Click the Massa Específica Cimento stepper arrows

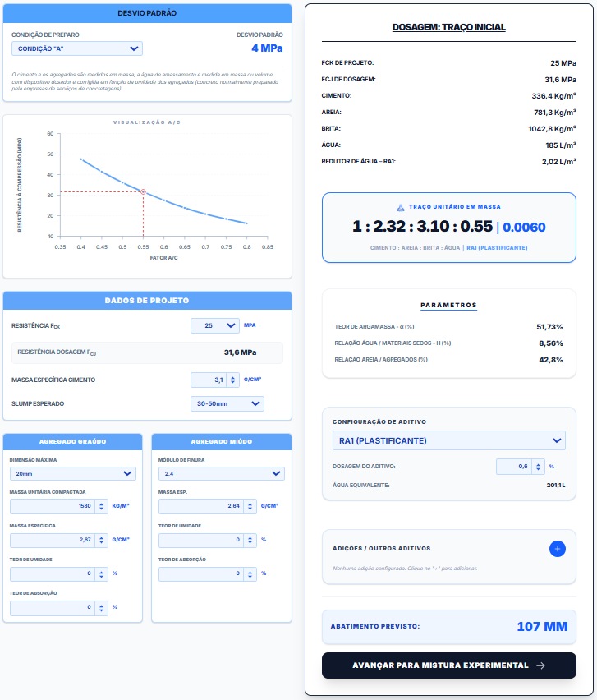click(232, 380)
